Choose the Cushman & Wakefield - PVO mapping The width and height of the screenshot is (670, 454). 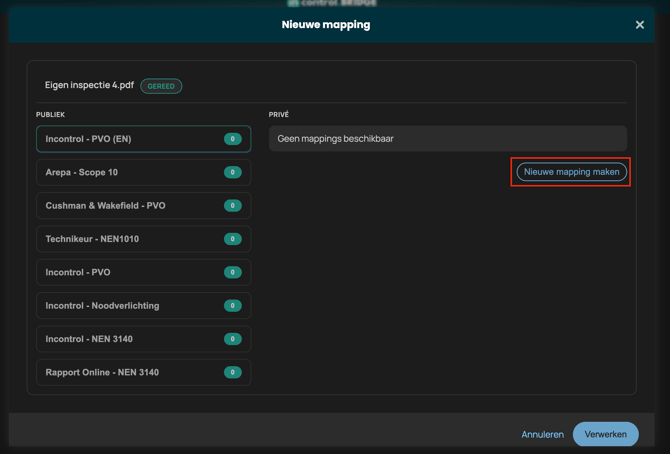130,206
